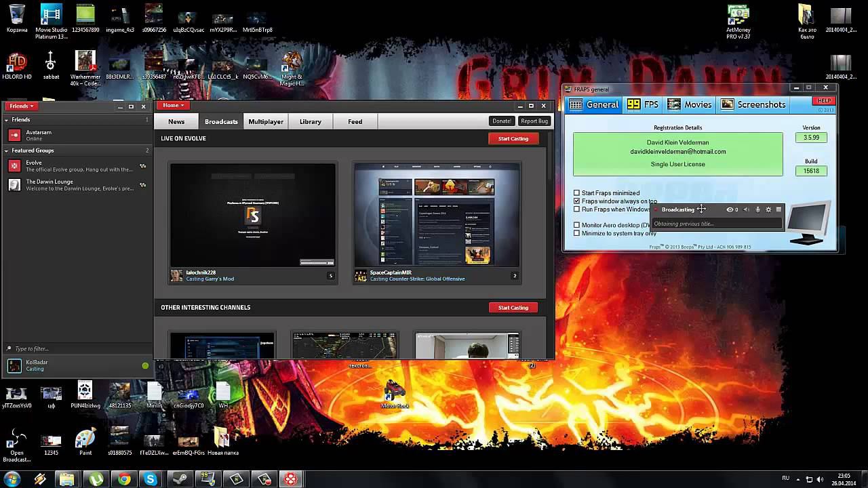868x488 pixels.
Task: Launch Might & Magic desktop shortcut
Action: pos(292,68)
